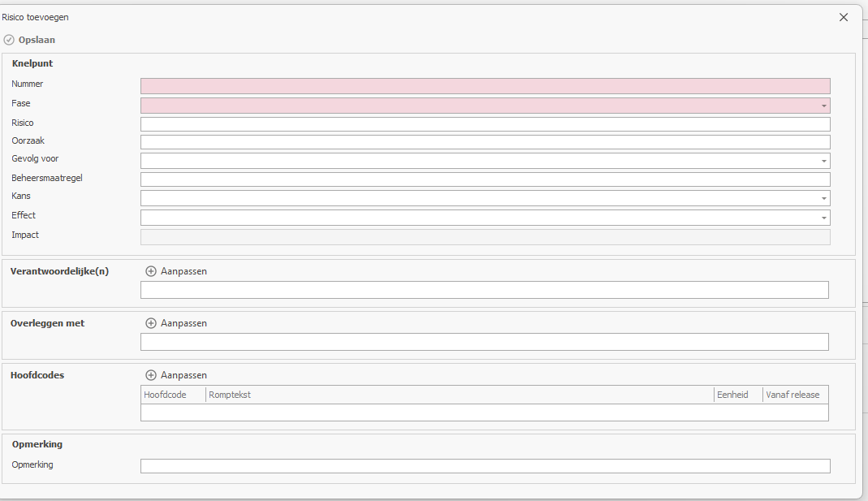Click the plus icon under Overleggen met
Screen dimensions: 868x501
pos(150,323)
